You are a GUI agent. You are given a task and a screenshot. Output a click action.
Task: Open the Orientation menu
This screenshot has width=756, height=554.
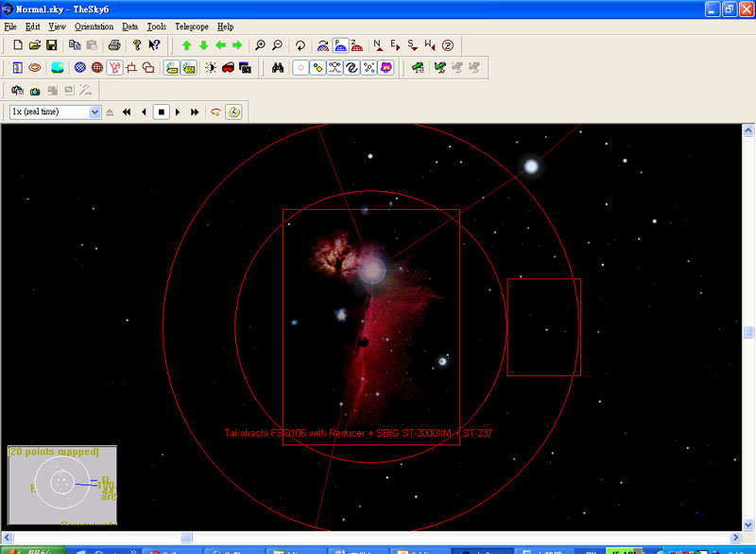click(x=94, y=26)
